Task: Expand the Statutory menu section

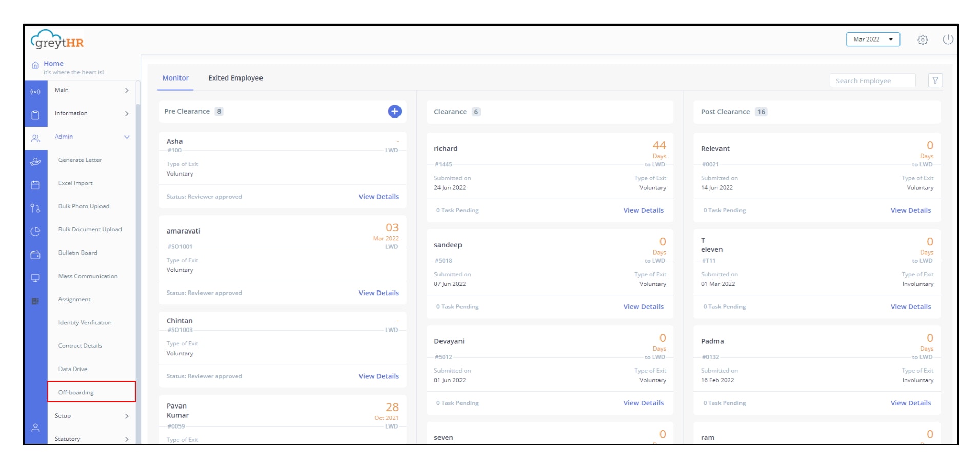Action: (x=92, y=439)
